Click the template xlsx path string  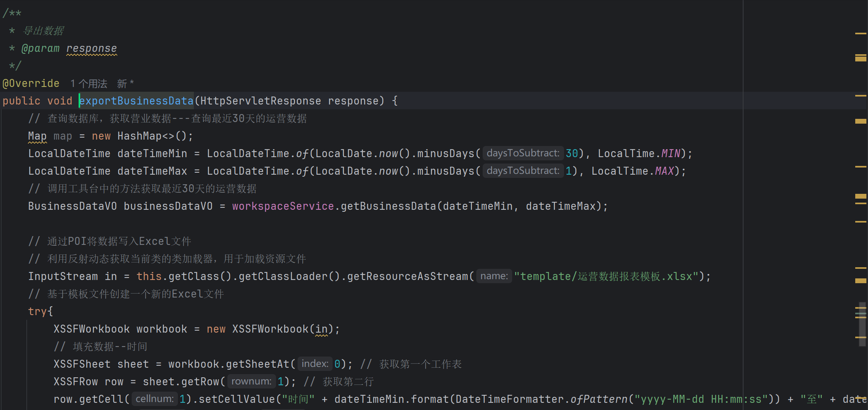[x=606, y=276]
